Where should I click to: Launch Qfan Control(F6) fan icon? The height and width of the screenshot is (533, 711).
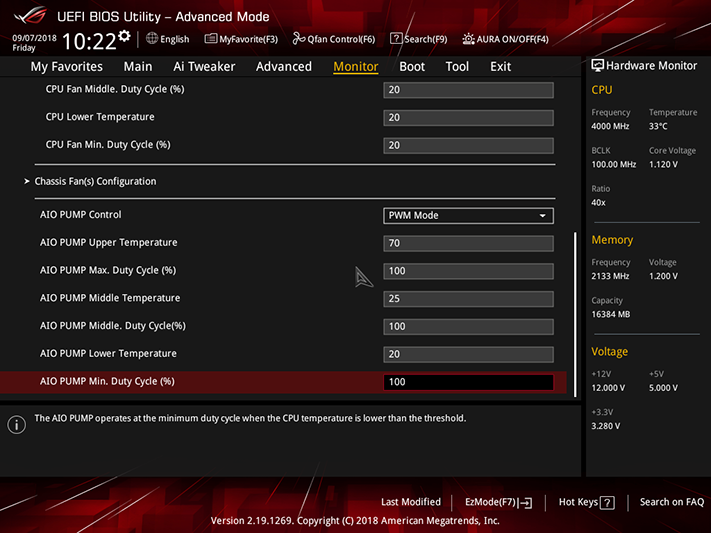(298, 39)
